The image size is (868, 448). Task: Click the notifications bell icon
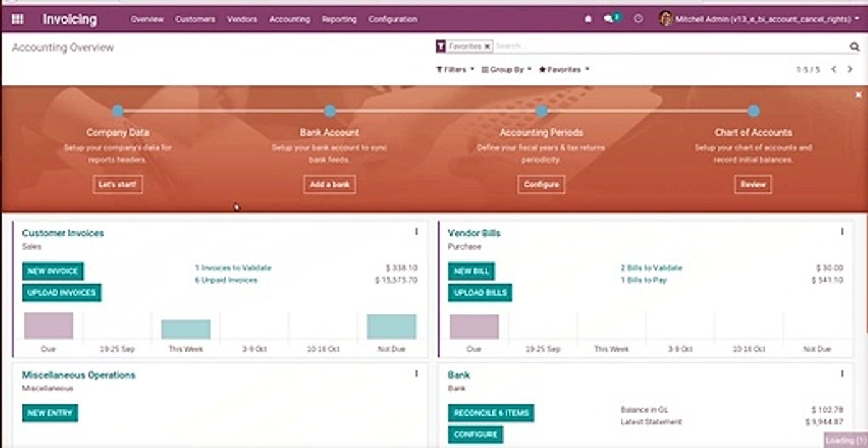tap(588, 19)
